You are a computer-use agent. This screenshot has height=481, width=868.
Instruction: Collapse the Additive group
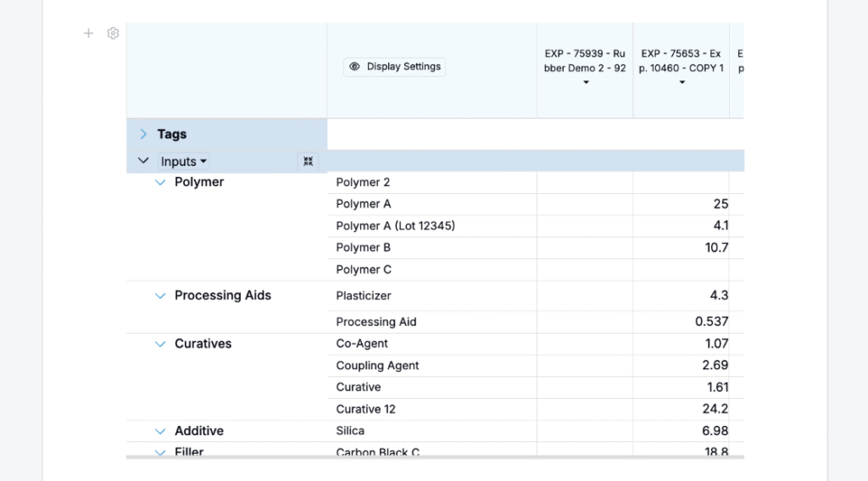pos(160,431)
